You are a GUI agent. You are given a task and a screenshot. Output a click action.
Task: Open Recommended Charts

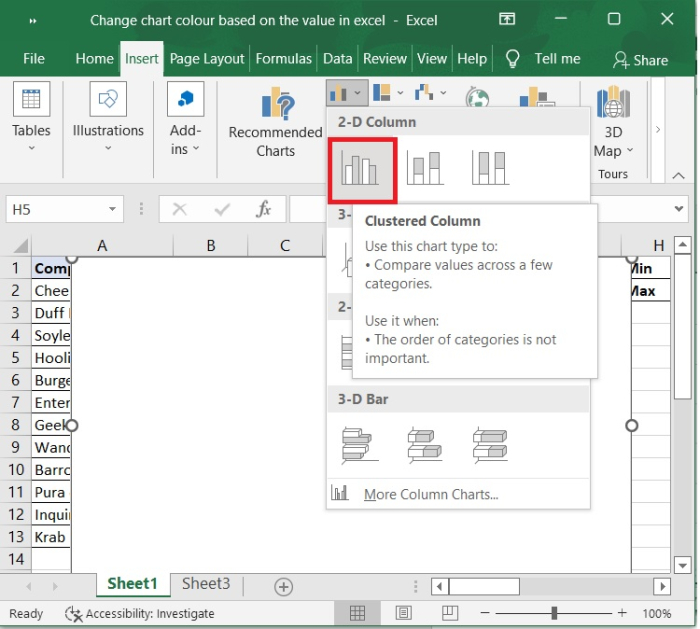(x=275, y=122)
